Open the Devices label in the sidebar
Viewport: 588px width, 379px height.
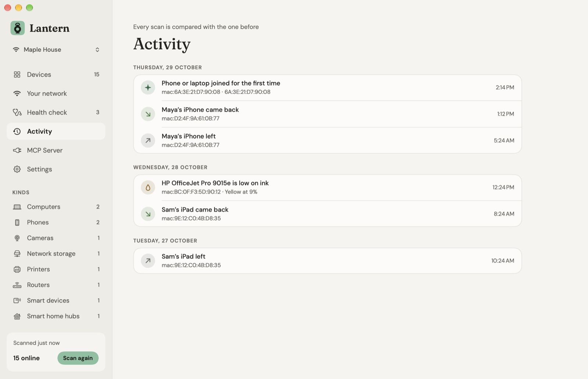point(39,75)
